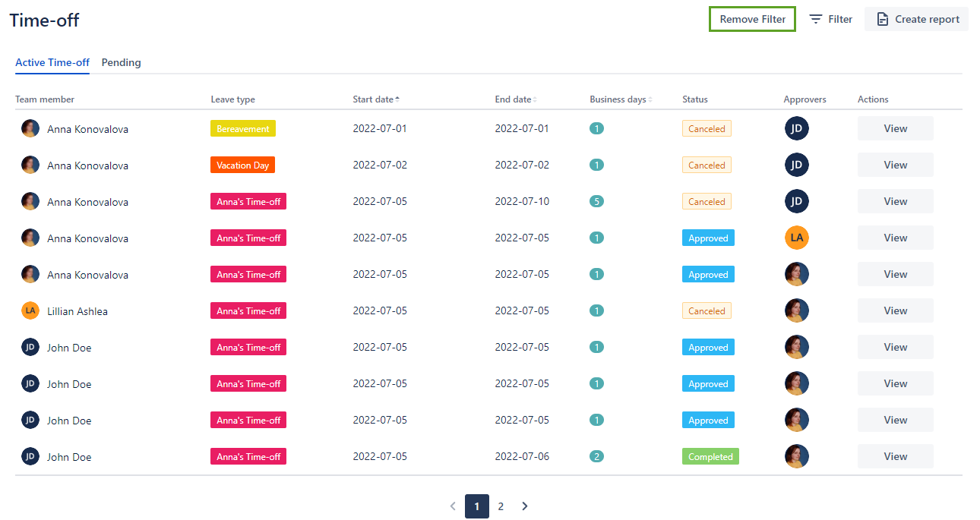View the Completed John Doe request
This screenshot has width=980, height=520.
(895, 456)
